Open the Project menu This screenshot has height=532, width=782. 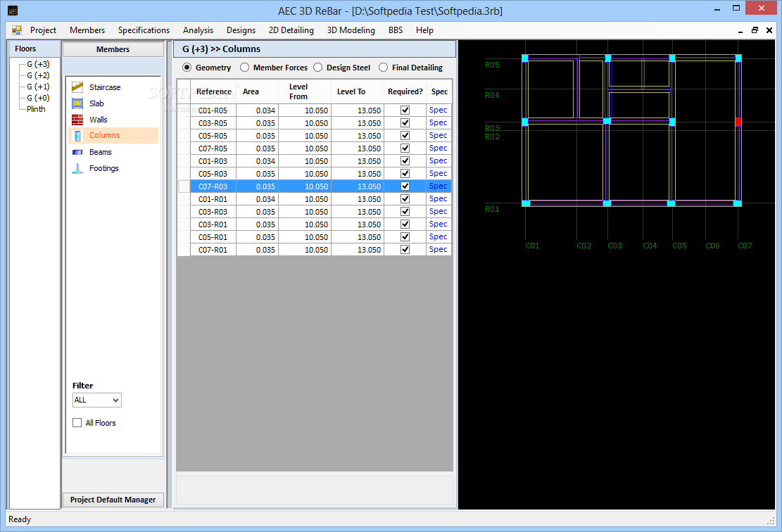pyautogui.click(x=44, y=30)
